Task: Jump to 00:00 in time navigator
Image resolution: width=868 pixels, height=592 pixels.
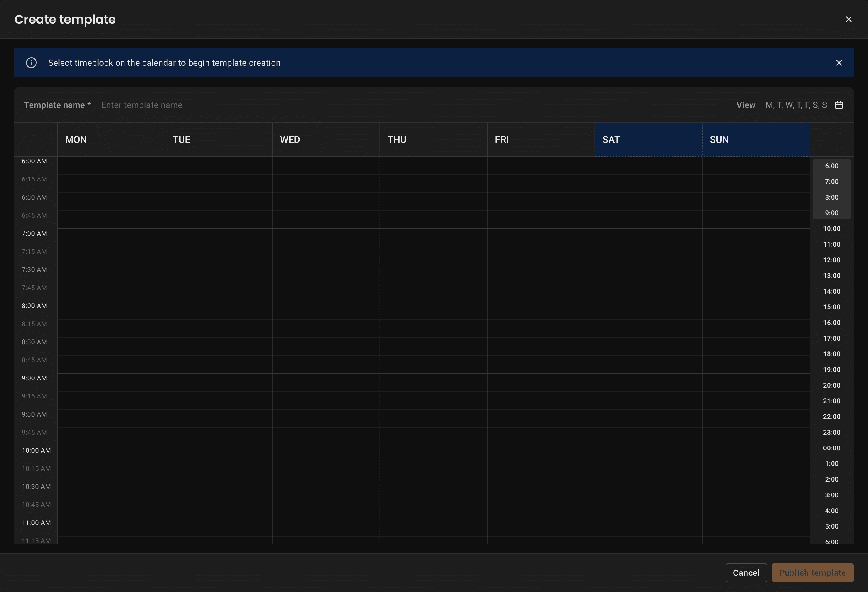Action: [x=832, y=448]
